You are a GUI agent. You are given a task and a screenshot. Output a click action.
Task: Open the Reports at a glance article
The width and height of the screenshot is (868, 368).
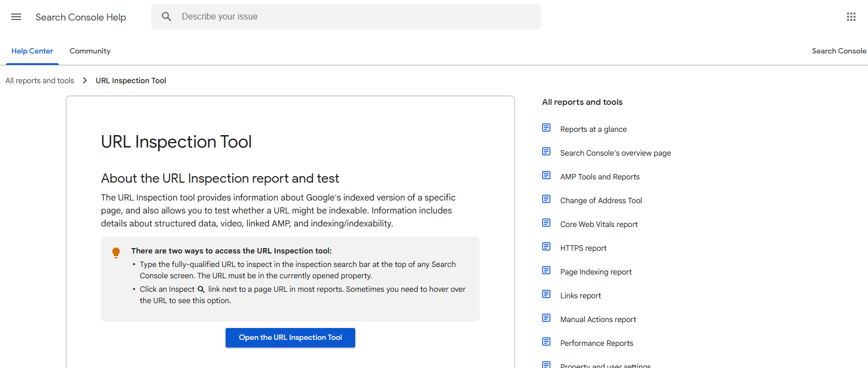(593, 129)
